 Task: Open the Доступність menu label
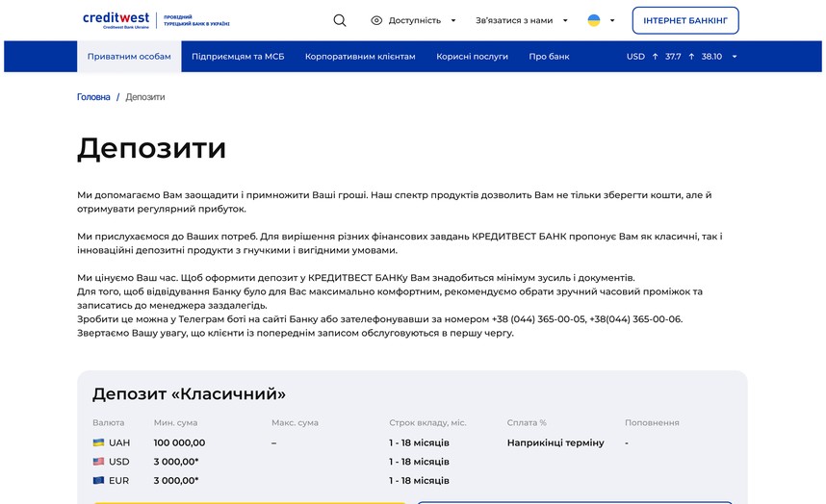pyautogui.click(x=415, y=20)
